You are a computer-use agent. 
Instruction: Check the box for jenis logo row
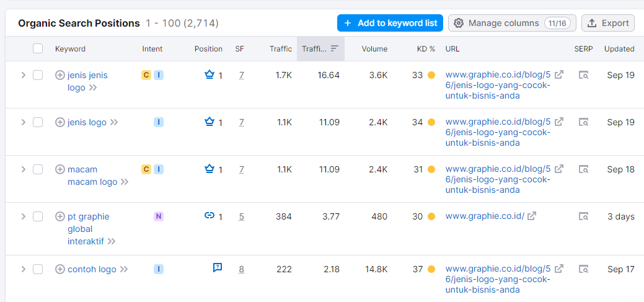point(38,122)
